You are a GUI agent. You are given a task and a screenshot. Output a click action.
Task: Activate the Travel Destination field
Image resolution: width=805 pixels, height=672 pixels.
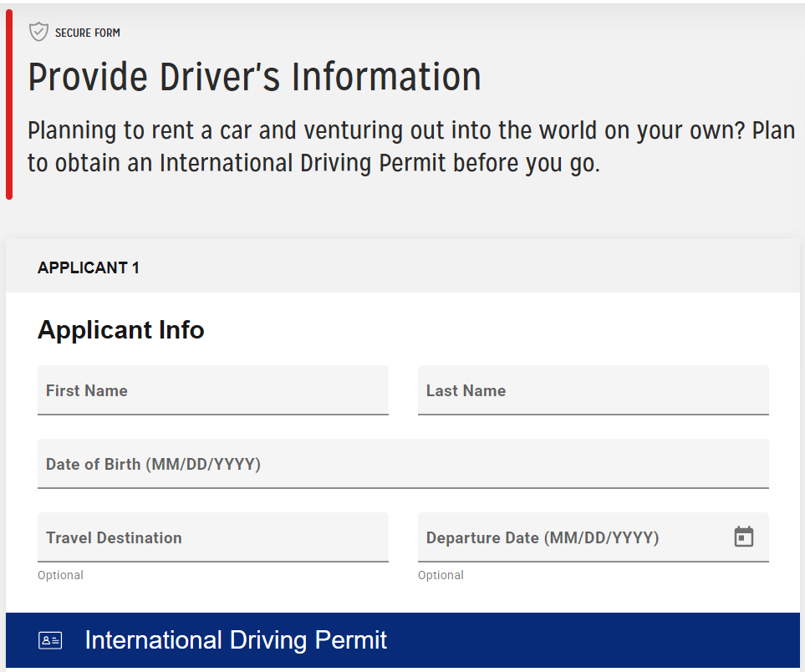pos(212,537)
